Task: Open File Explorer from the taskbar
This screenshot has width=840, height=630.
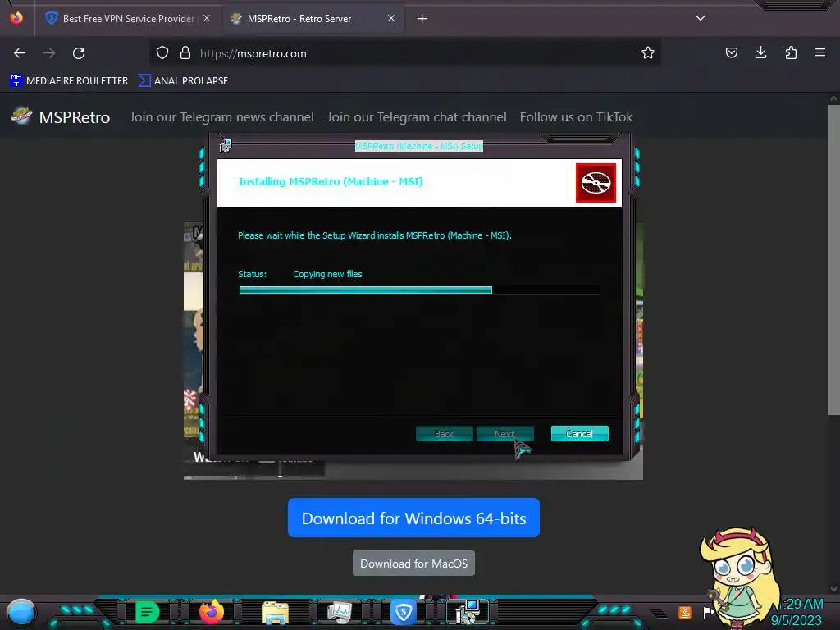Action: [x=276, y=612]
